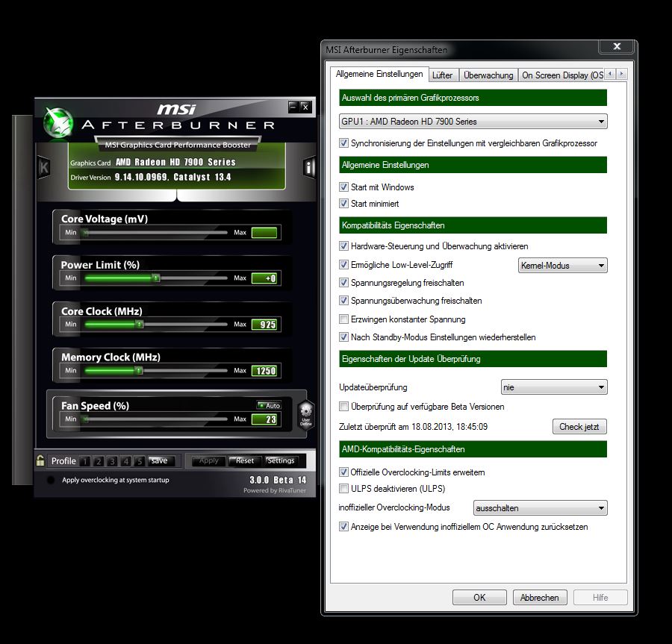Click the Core Voltage value field
This screenshot has height=644, width=672.
[x=264, y=233]
